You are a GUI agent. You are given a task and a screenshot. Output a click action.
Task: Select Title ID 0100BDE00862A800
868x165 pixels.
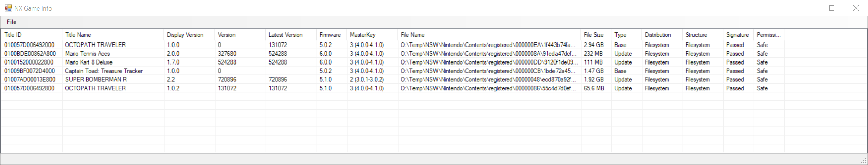point(30,54)
